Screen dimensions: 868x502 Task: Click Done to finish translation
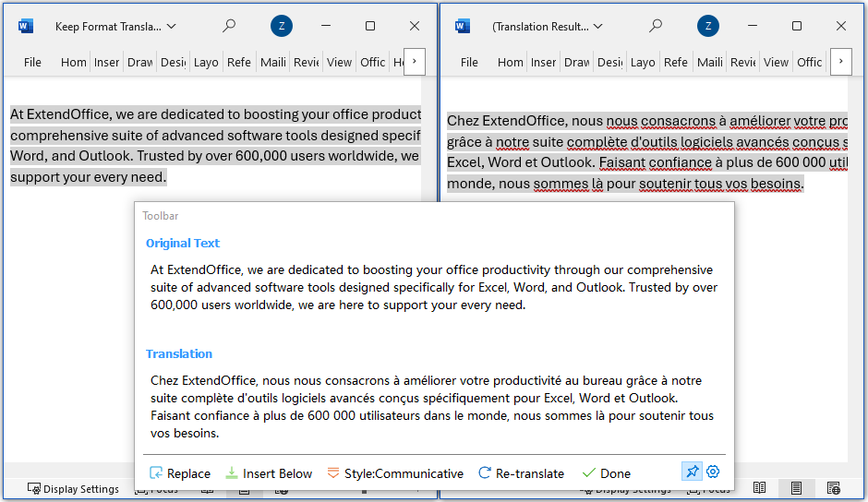point(606,473)
